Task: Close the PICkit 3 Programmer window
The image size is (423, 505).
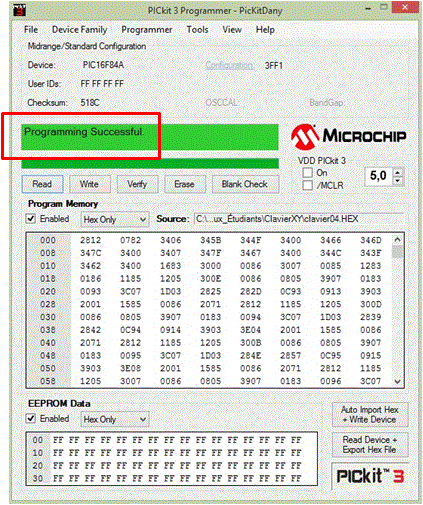Action: tap(405, 7)
